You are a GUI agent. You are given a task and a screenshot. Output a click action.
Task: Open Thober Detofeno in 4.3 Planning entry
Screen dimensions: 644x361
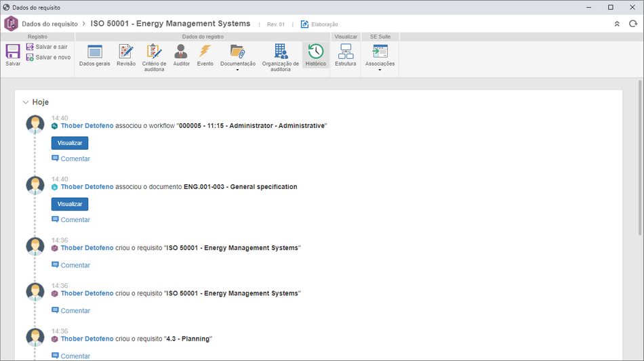pos(87,339)
